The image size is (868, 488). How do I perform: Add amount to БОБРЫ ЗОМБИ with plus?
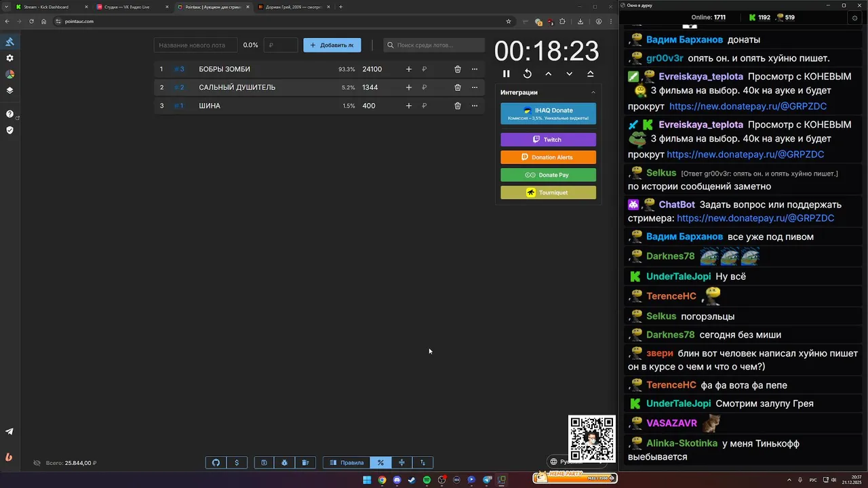[408, 69]
